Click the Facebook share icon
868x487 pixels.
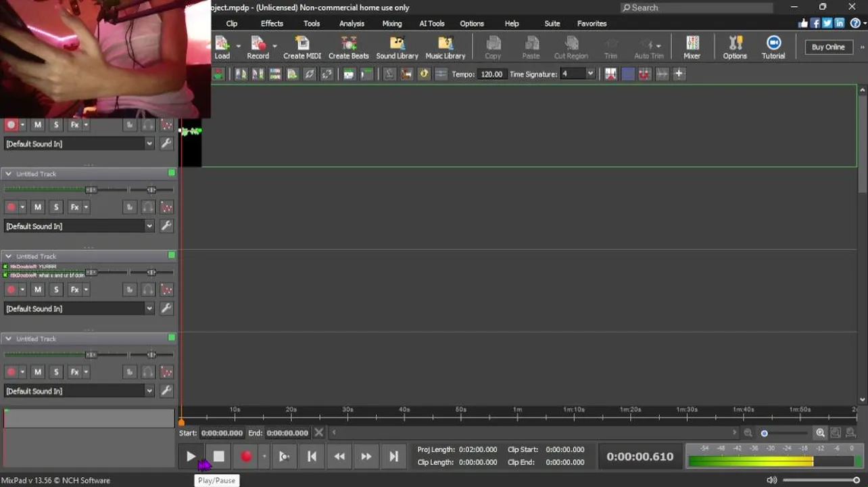pyautogui.click(x=815, y=23)
